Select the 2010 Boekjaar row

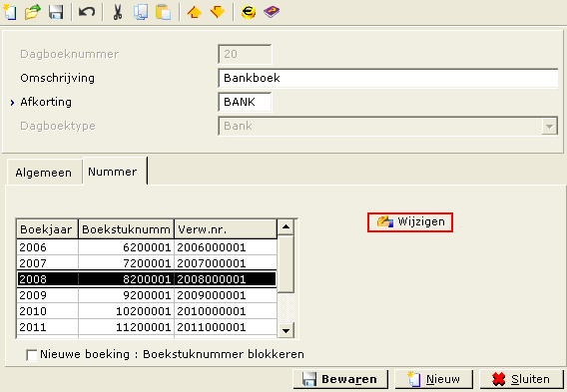[x=147, y=311]
